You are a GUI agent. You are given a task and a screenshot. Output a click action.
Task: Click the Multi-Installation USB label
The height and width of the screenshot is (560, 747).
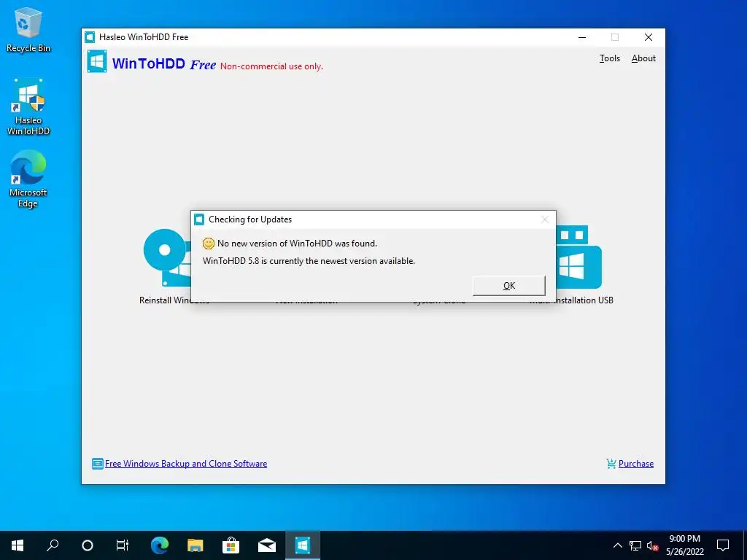coord(572,300)
